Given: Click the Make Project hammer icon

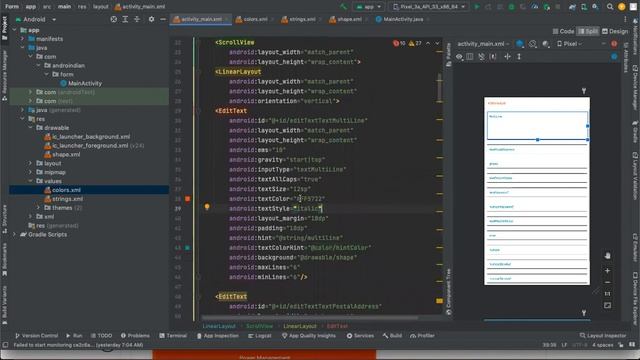Looking at the screenshot, I should (343, 7).
